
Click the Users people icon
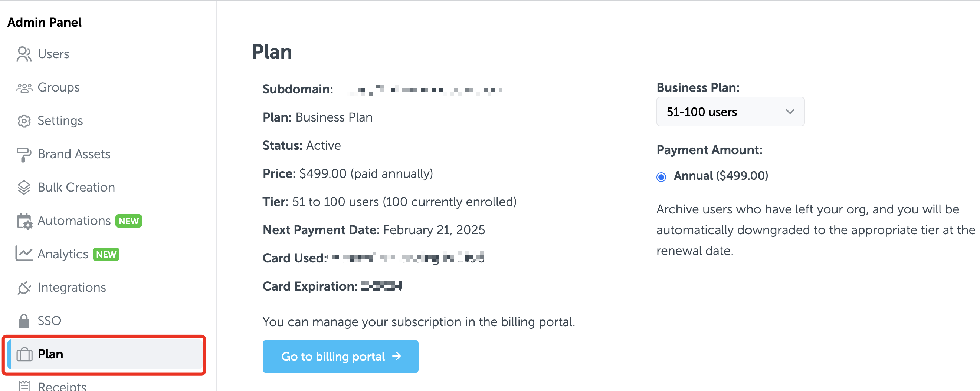[x=24, y=54]
